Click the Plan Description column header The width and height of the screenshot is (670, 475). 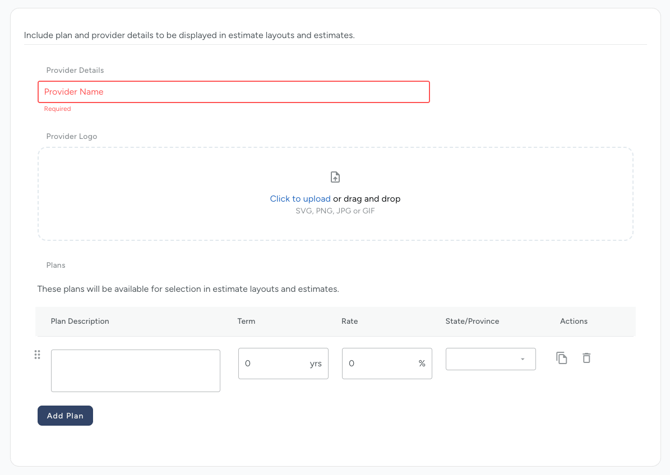tap(80, 321)
